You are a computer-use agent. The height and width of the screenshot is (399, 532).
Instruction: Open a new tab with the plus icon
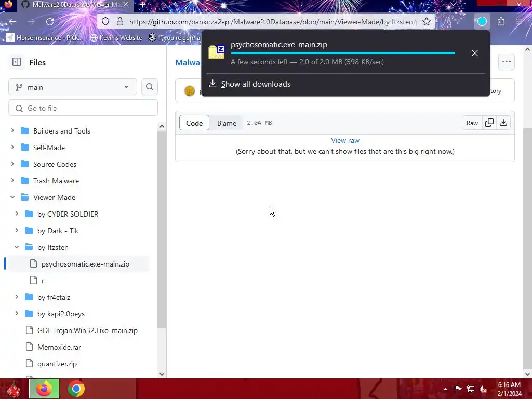point(142,5)
